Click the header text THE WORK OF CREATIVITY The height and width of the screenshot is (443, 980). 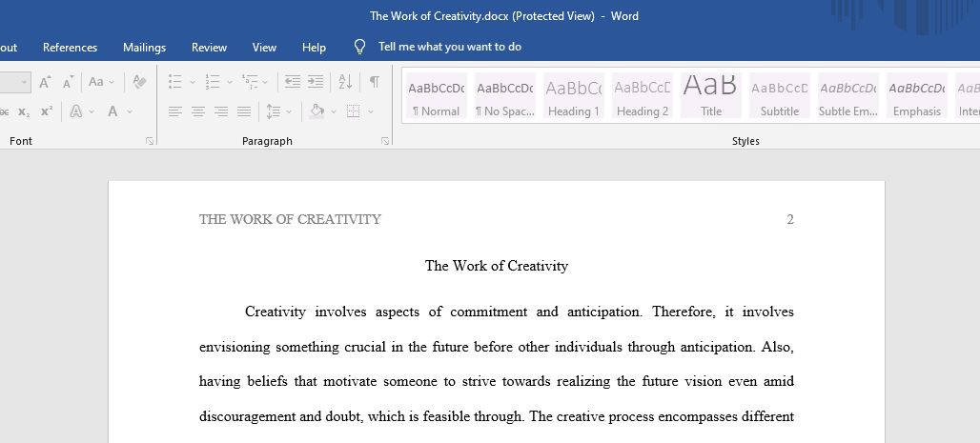tap(290, 219)
